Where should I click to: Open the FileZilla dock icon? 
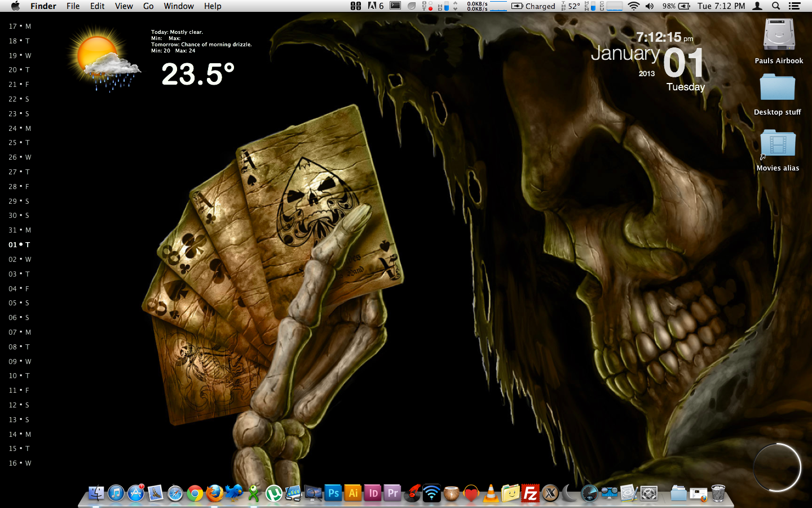530,493
